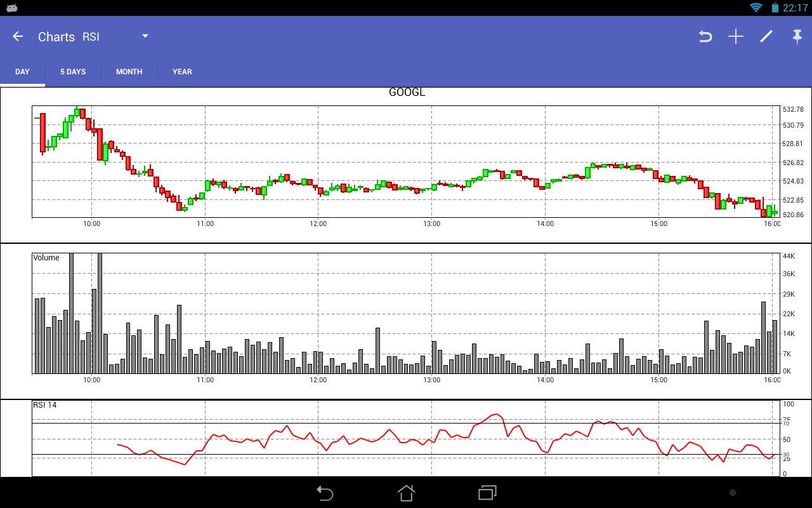Switch to the YEAR tab
The height and width of the screenshot is (508, 812).
(182, 72)
